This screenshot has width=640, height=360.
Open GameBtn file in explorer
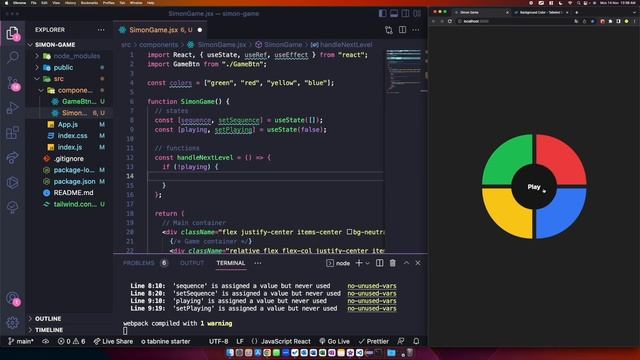point(78,102)
